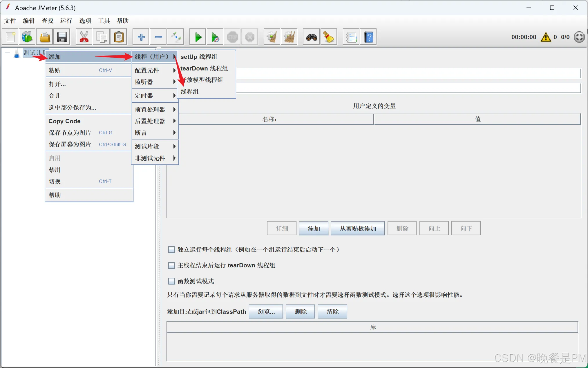Open the 编辑 menu

tap(29, 21)
